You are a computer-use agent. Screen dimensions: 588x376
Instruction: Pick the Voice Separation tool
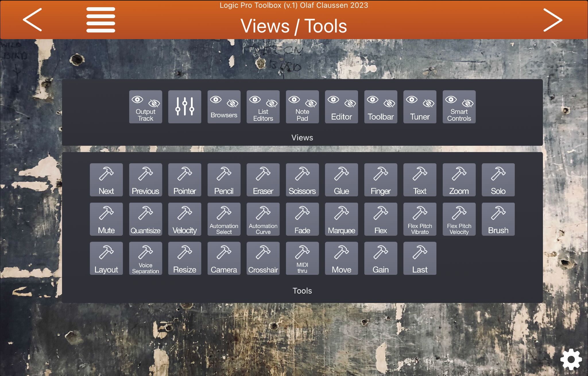[x=146, y=258]
